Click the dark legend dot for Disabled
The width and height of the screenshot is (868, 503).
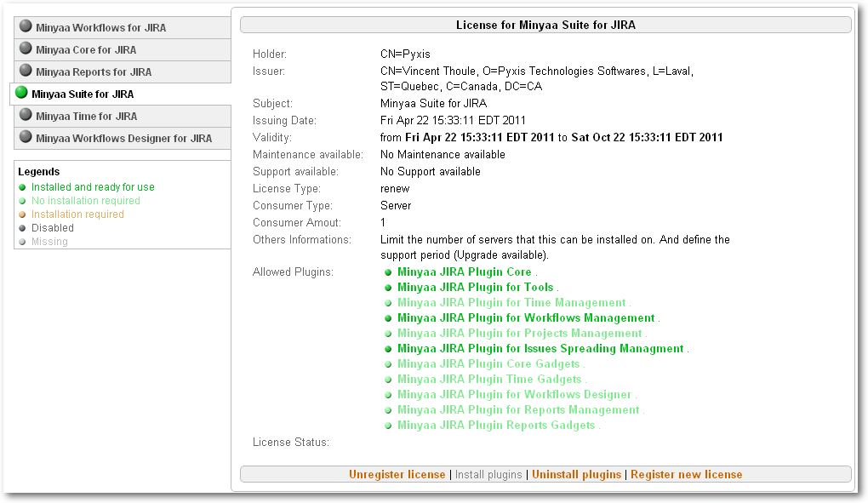click(x=22, y=228)
